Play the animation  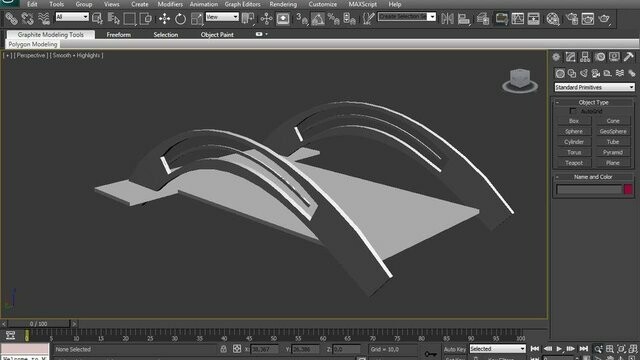(559, 349)
